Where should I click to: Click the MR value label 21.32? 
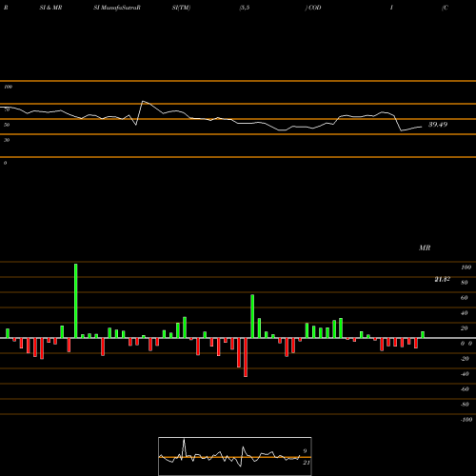tap(442, 279)
